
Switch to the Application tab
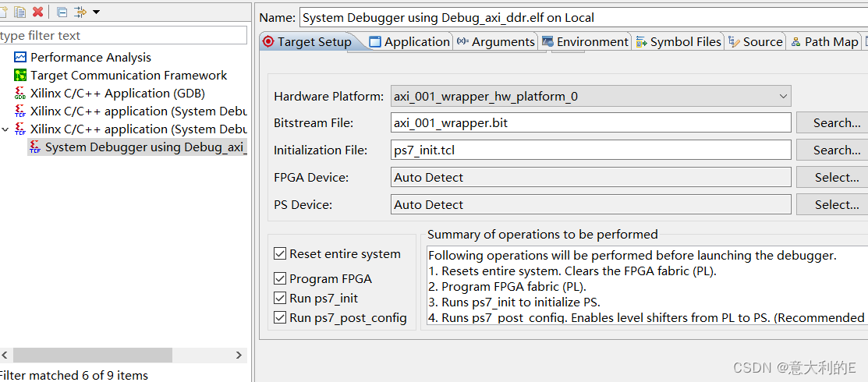[x=409, y=41]
